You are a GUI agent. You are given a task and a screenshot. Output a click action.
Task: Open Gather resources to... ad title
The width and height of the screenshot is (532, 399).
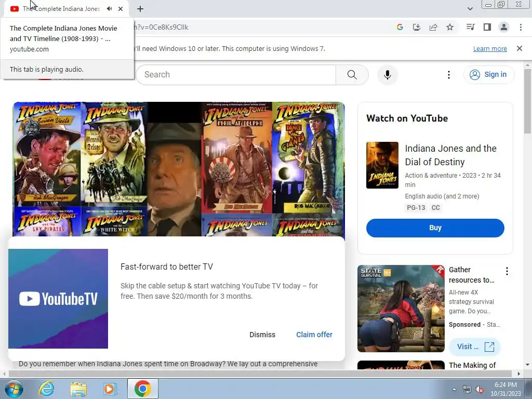pyautogui.click(x=471, y=275)
